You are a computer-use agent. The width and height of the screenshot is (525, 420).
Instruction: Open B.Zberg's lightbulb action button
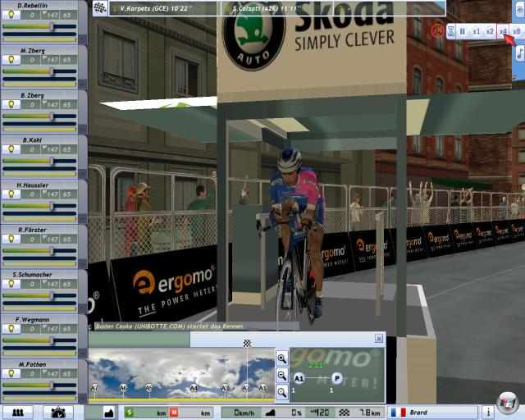click(x=11, y=104)
